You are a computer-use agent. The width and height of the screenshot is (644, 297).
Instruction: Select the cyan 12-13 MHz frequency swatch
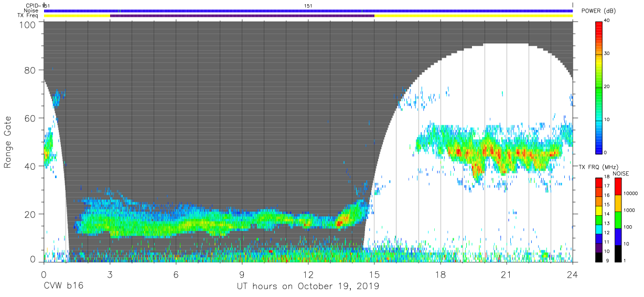pyautogui.click(x=598, y=229)
